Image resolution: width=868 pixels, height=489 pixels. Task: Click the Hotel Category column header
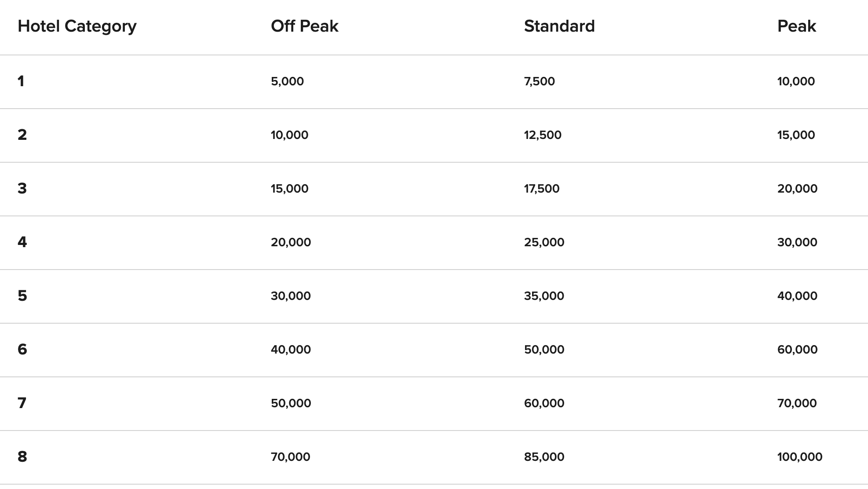click(x=77, y=26)
